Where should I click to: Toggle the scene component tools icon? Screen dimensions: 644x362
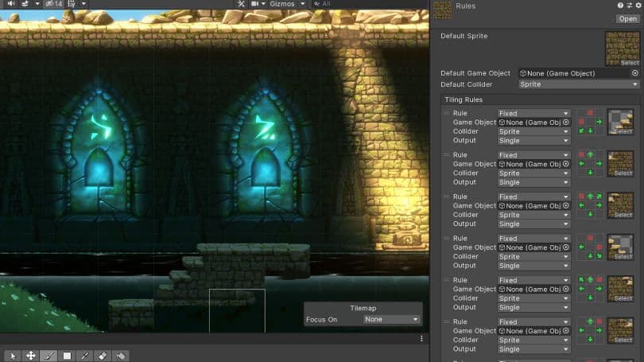pos(241,4)
